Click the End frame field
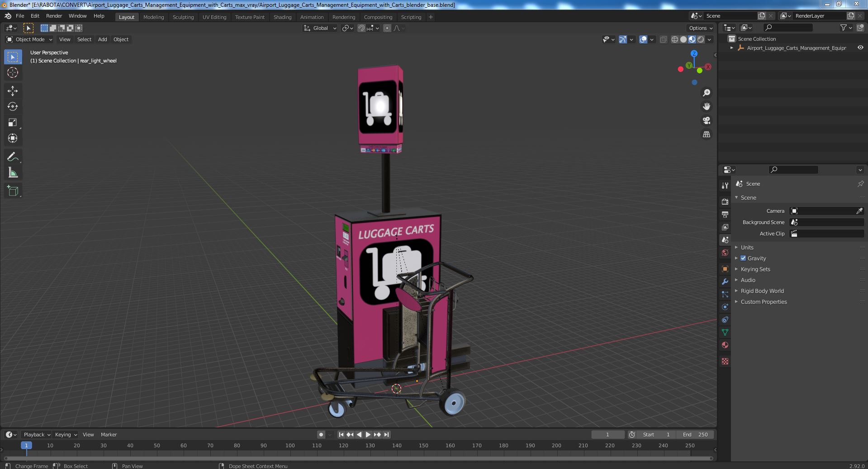Image resolution: width=868 pixels, height=469 pixels. (696, 435)
